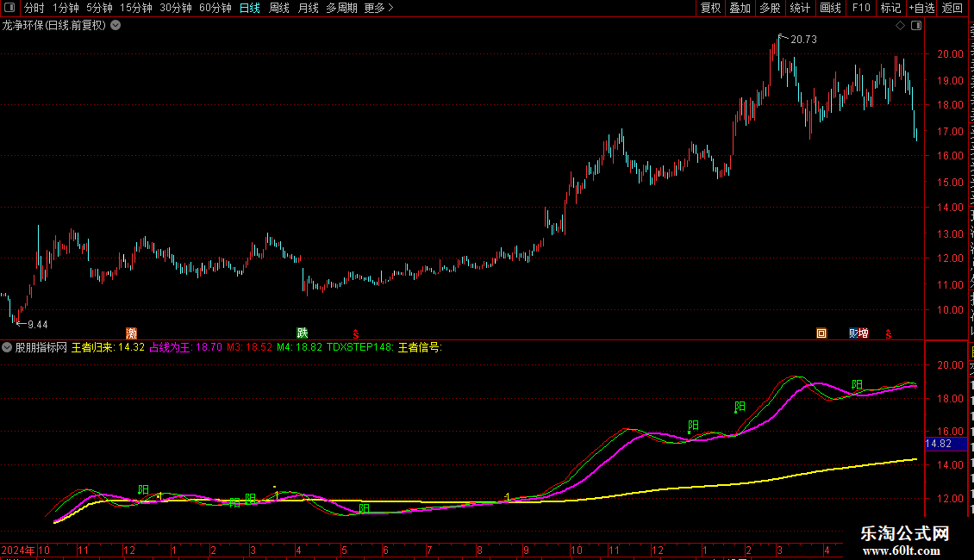Click the 20.73 high price label
Viewport: 974px width, 560px height.
tap(803, 39)
